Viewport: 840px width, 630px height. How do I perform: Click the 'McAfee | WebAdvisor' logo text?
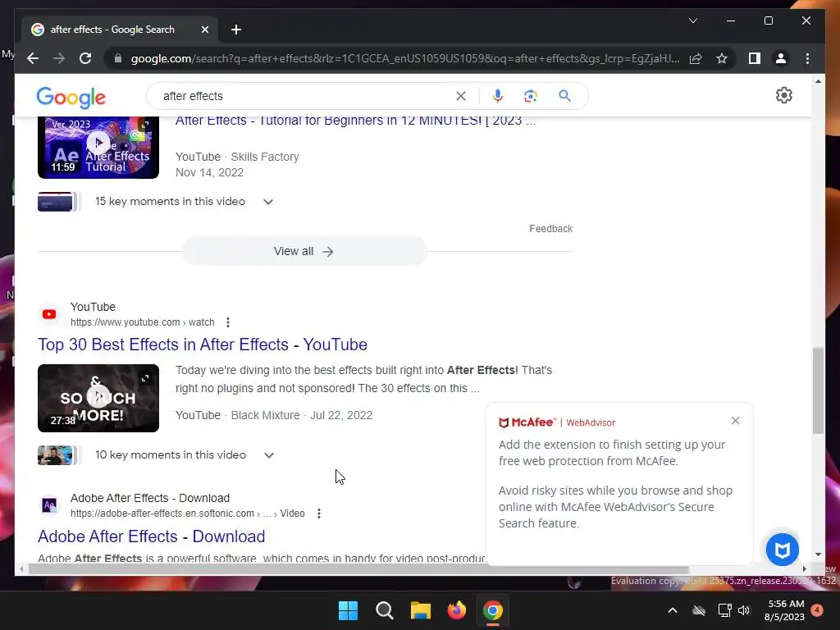pyautogui.click(x=557, y=422)
